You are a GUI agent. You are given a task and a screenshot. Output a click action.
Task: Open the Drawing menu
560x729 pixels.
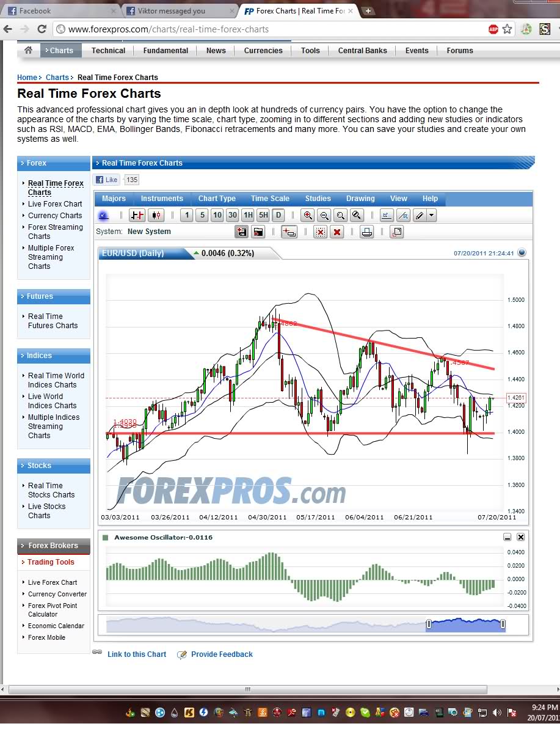[x=360, y=199]
